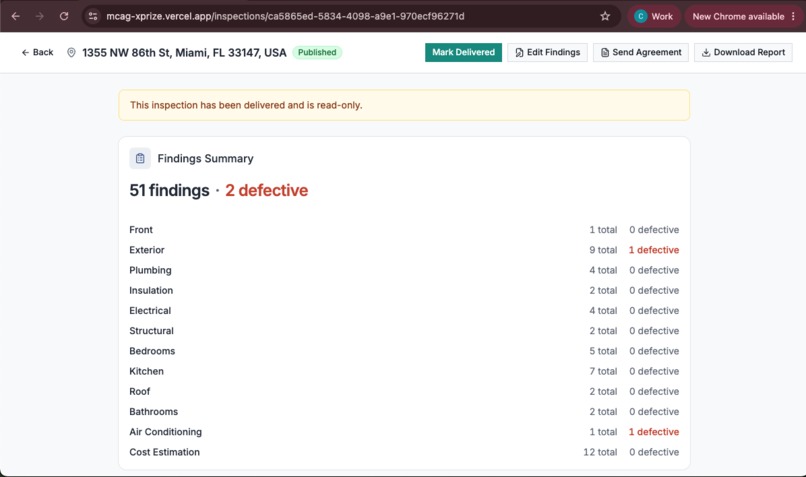806x477 pixels.
Task: Select the property address 1355 NW 86th St
Action: (184, 52)
